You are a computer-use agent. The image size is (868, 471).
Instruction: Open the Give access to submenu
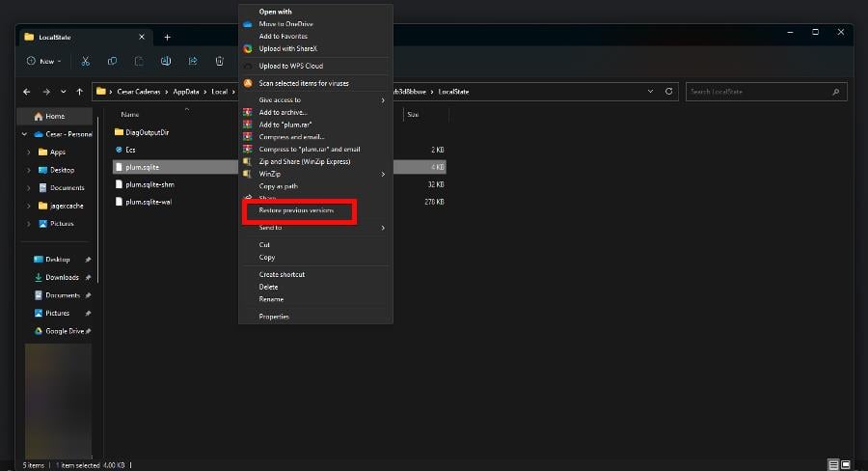(x=315, y=99)
